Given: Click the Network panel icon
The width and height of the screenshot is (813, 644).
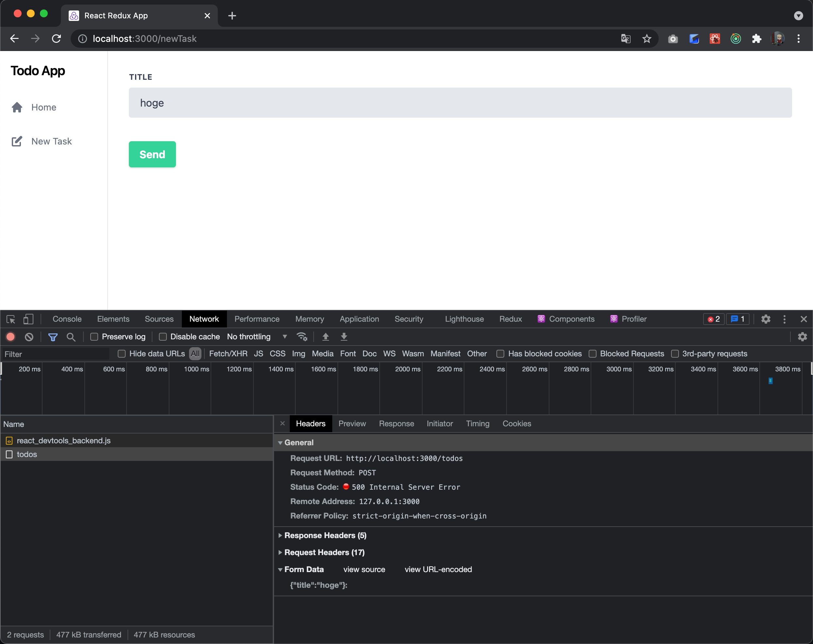Looking at the screenshot, I should click(x=204, y=319).
